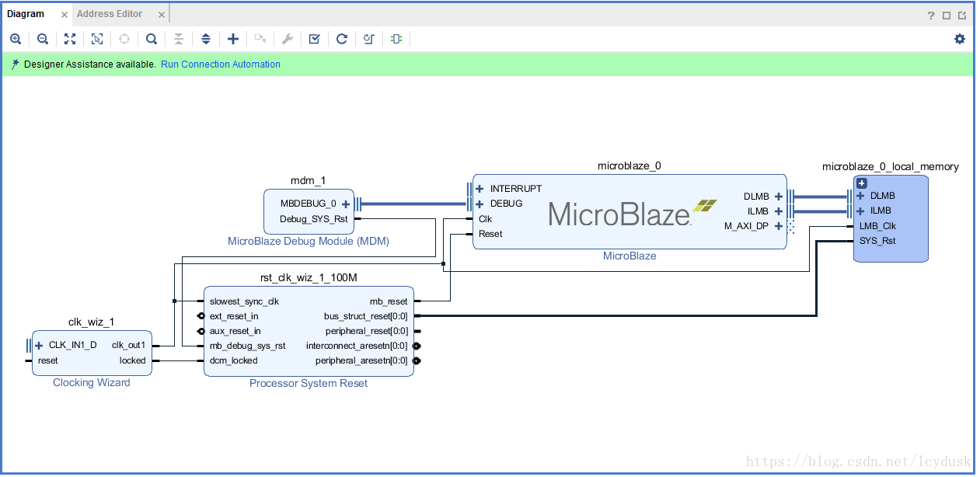
Task: Click the locked pin on clk_wiz_1
Action: [x=132, y=360]
